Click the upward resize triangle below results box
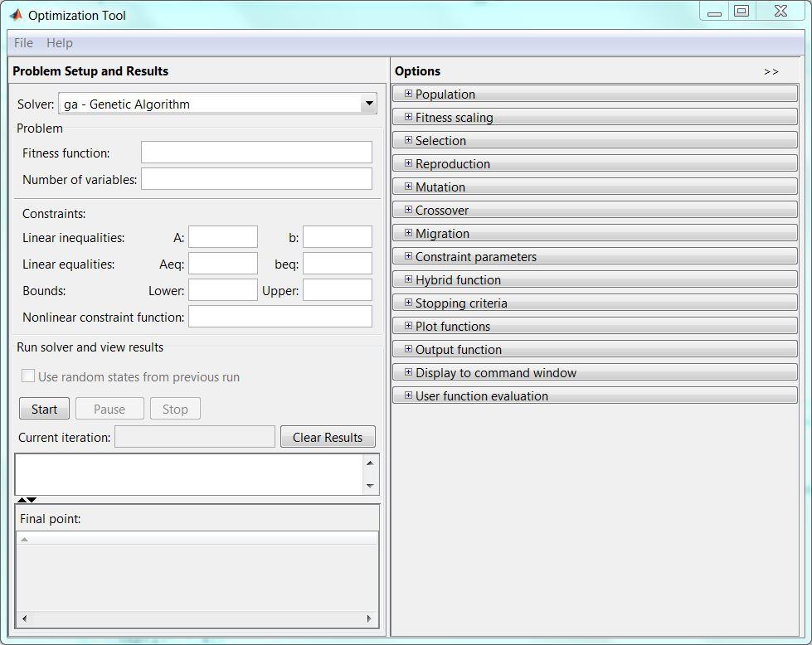 click(x=22, y=500)
